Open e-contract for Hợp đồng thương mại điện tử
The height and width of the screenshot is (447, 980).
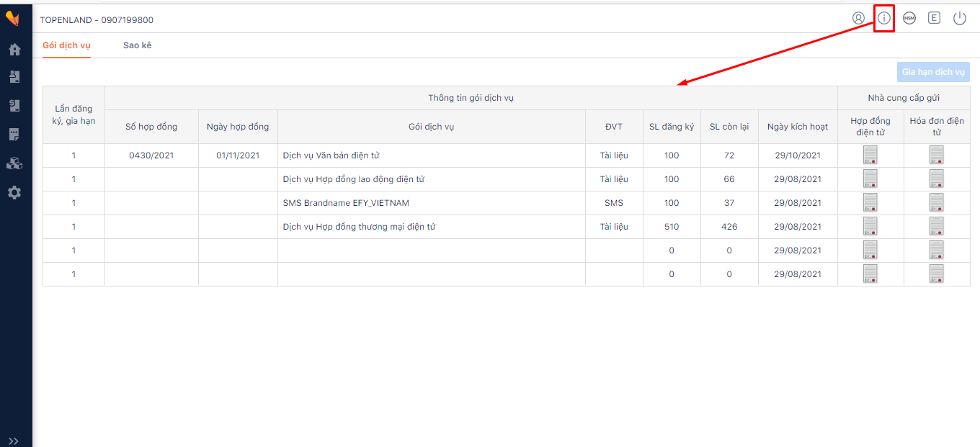click(870, 226)
